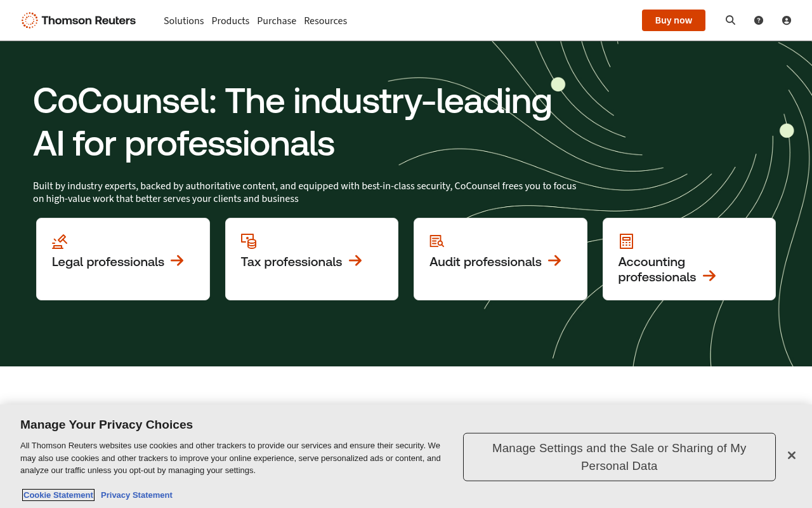Click the 'Built by industry experts' description text
This screenshot has width=812, height=508.
(x=304, y=192)
